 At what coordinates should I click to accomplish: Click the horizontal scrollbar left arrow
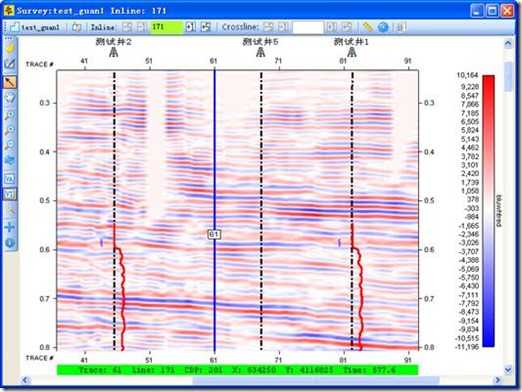[25, 380]
